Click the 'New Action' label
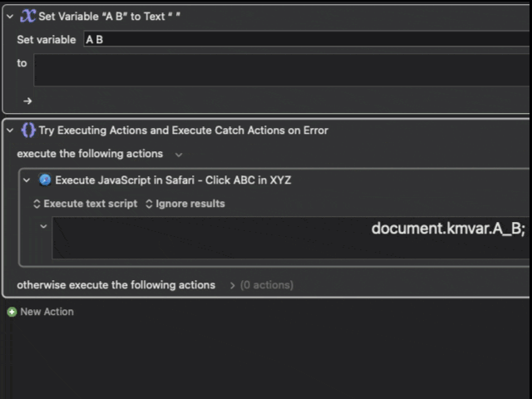This screenshot has width=532, height=399. (47, 312)
